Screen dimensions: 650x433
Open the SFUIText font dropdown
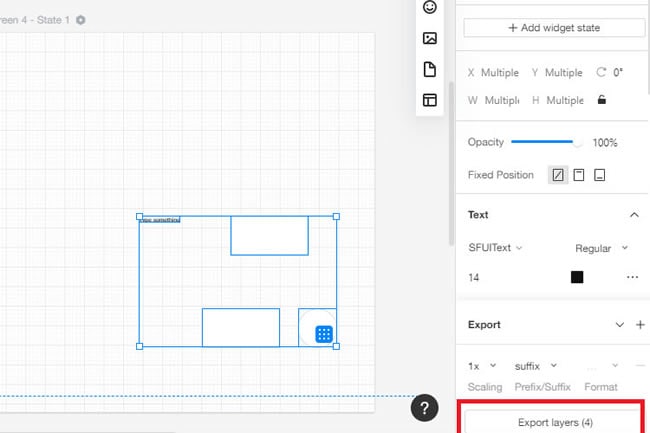pos(495,248)
